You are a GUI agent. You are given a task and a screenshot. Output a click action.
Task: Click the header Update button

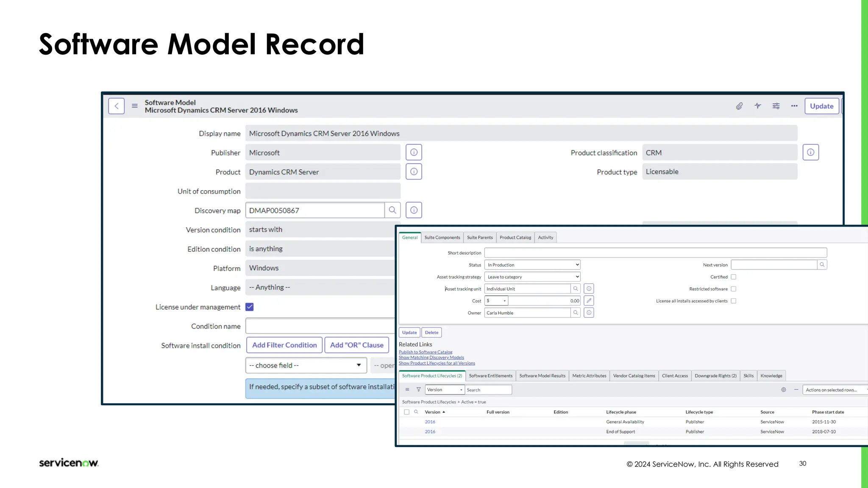click(x=821, y=106)
